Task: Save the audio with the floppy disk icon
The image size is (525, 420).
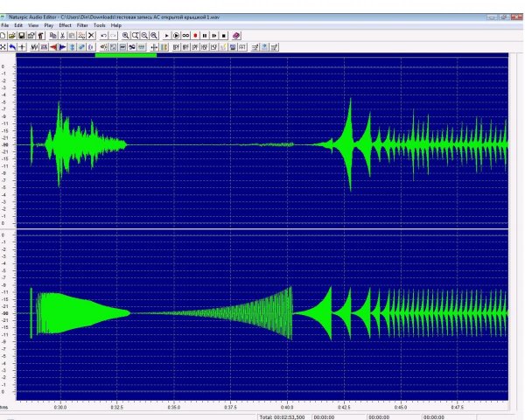Action: coord(21,36)
